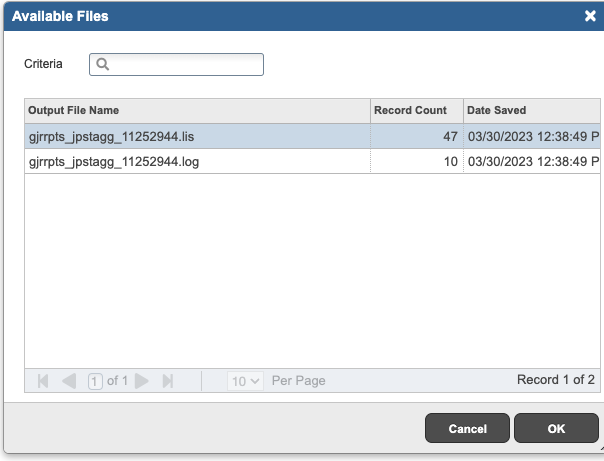
Task: Open the Per Page dropdown
Action: click(246, 381)
